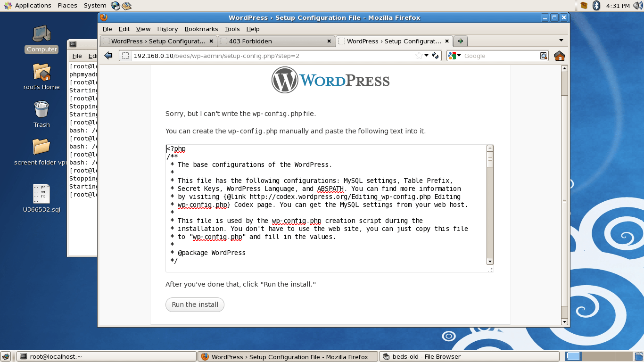Select the U366532.sql file icon
This screenshot has width=644, height=362.
pyautogui.click(x=41, y=199)
